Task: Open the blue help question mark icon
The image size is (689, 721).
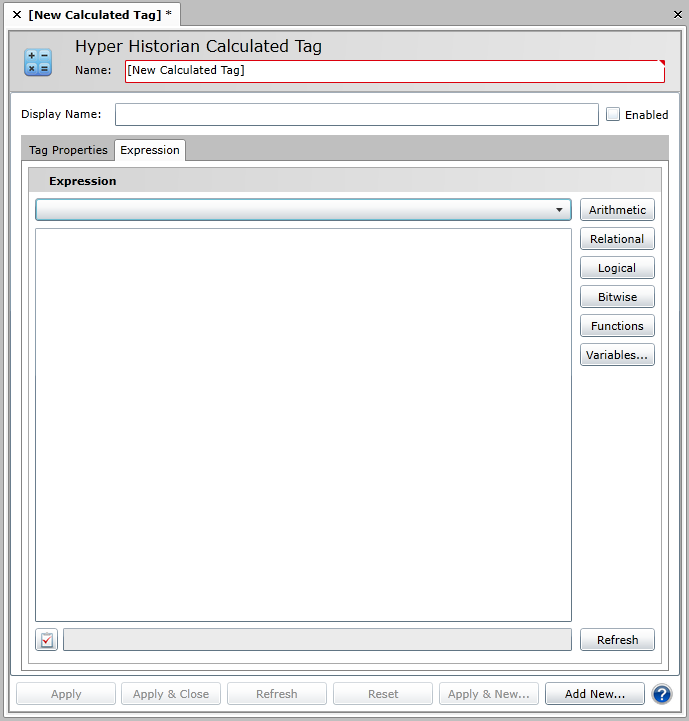Action: pyautogui.click(x=662, y=694)
